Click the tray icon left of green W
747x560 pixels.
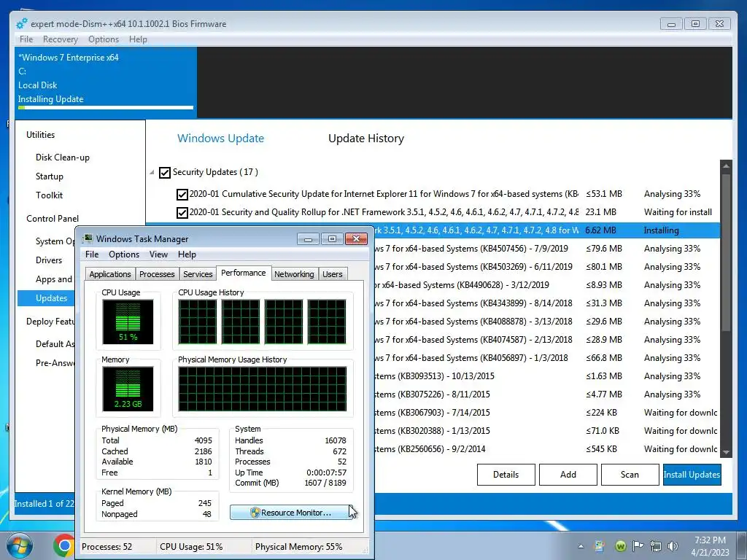pyautogui.click(x=600, y=546)
